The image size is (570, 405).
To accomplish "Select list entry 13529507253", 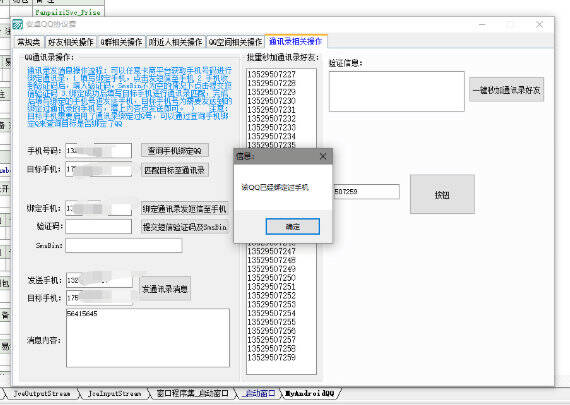I will pos(272,304).
